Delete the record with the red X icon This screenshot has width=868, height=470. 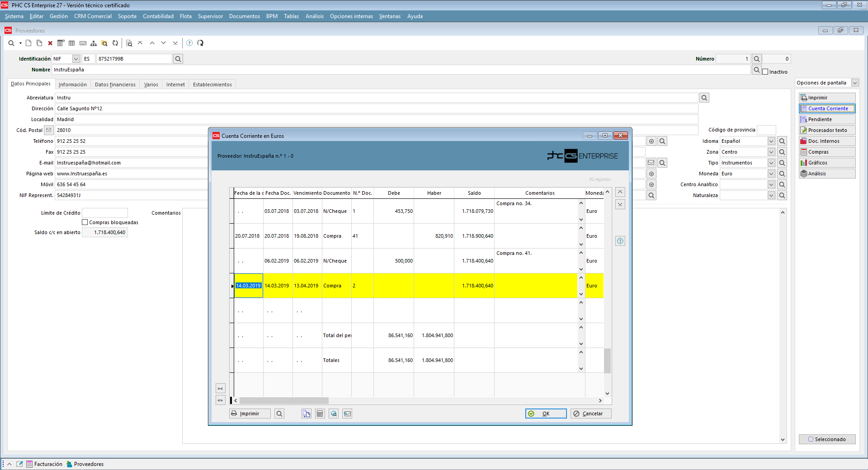(x=50, y=43)
